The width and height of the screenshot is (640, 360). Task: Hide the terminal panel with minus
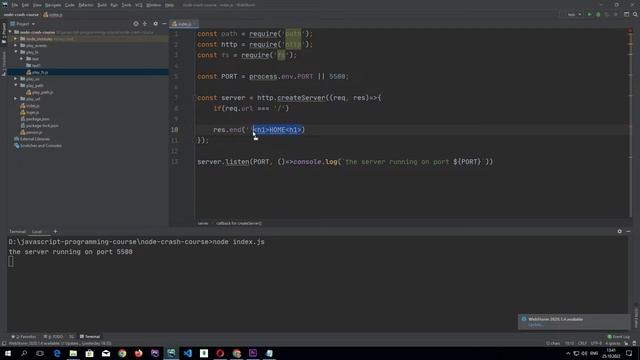[628, 231]
